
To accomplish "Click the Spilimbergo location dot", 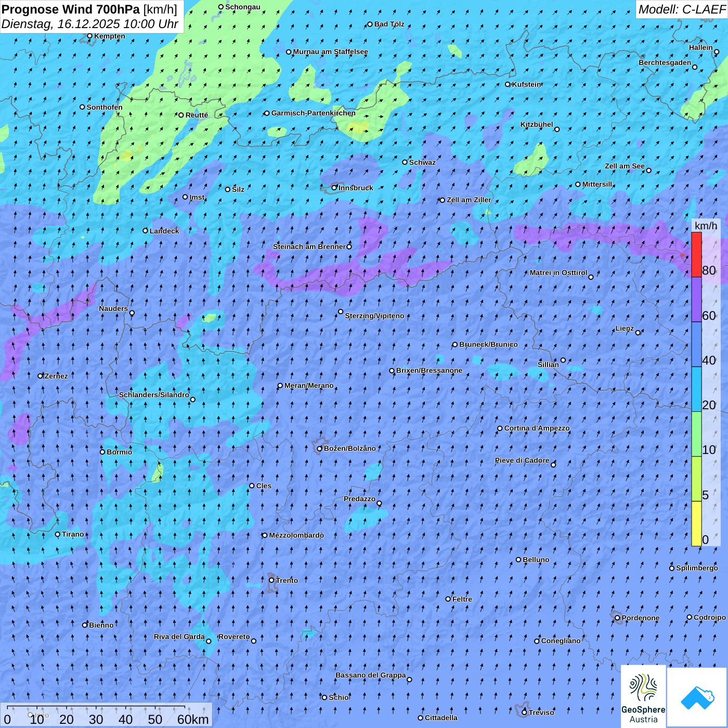I will pyautogui.click(x=672, y=568).
